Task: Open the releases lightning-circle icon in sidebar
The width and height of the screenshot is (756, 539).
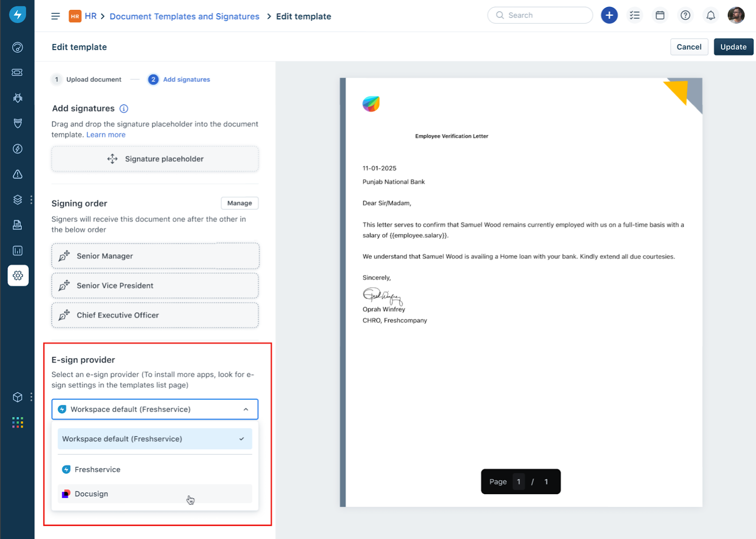Action: [17, 149]
